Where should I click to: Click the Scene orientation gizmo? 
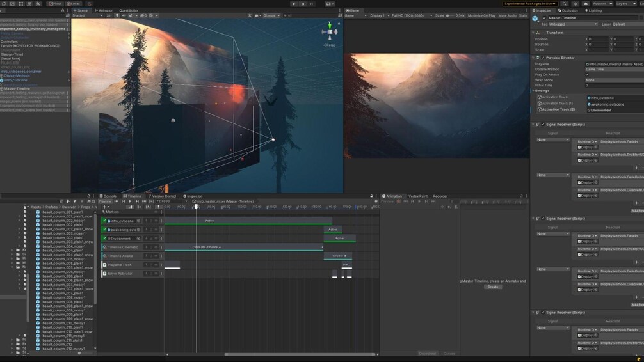point(330,32)
